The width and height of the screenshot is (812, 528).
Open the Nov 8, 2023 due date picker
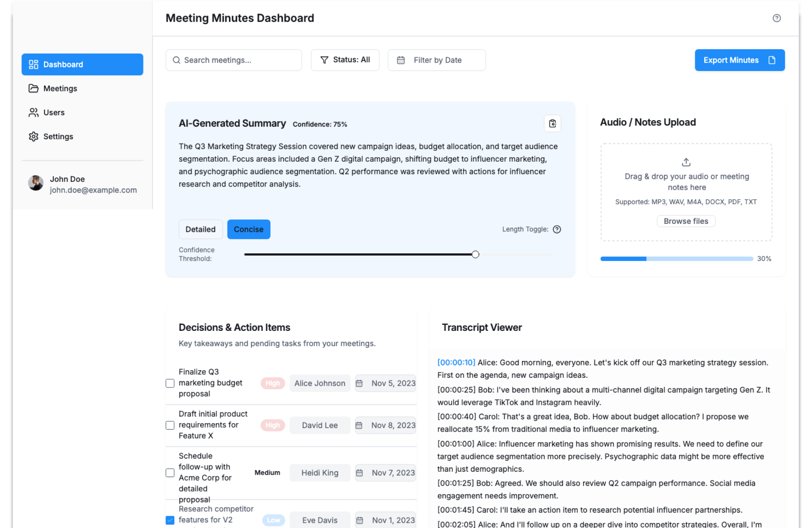[x=386, y=425]
